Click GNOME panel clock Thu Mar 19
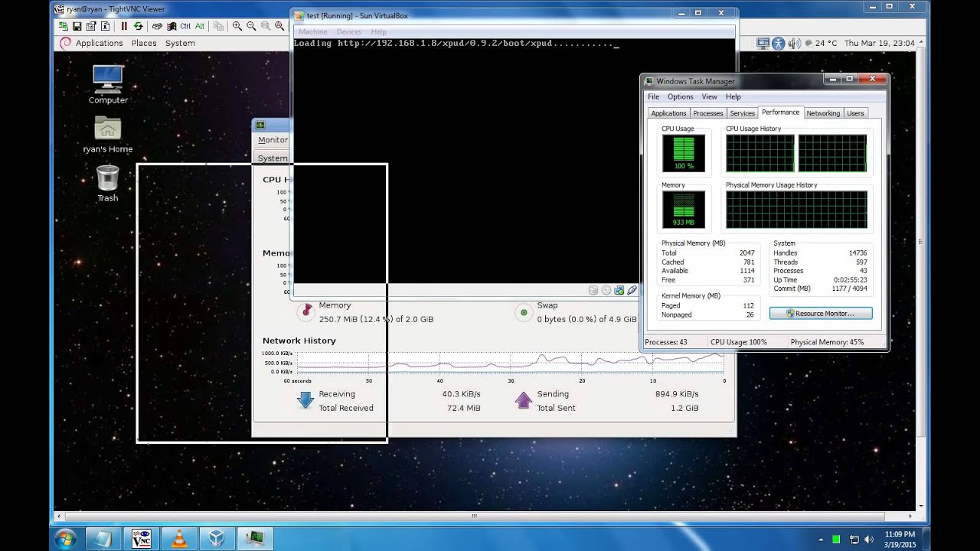 click(879, 43)
